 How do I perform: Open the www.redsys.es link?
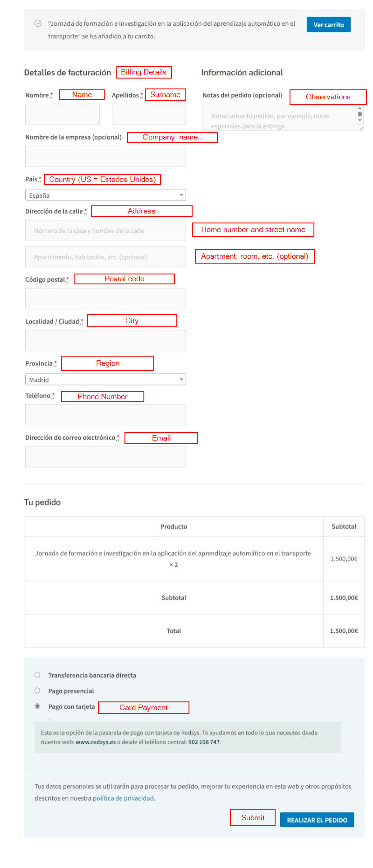[x=96, y=742]
